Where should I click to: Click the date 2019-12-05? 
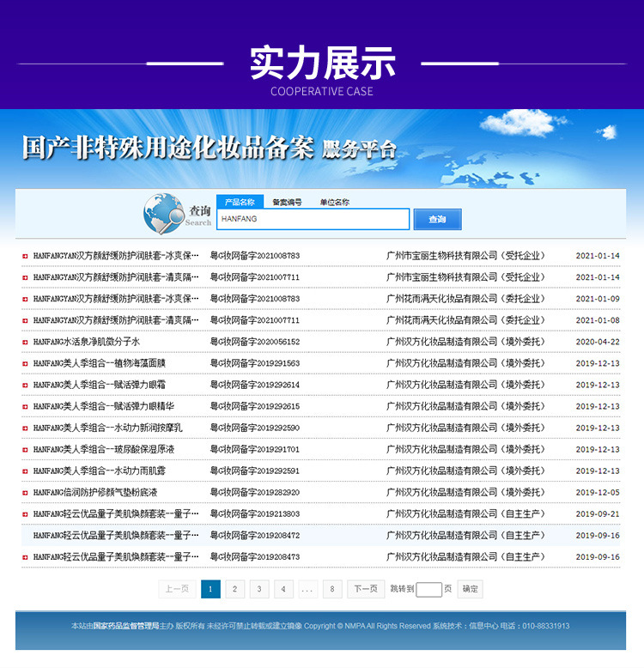[x=598, y=493]
